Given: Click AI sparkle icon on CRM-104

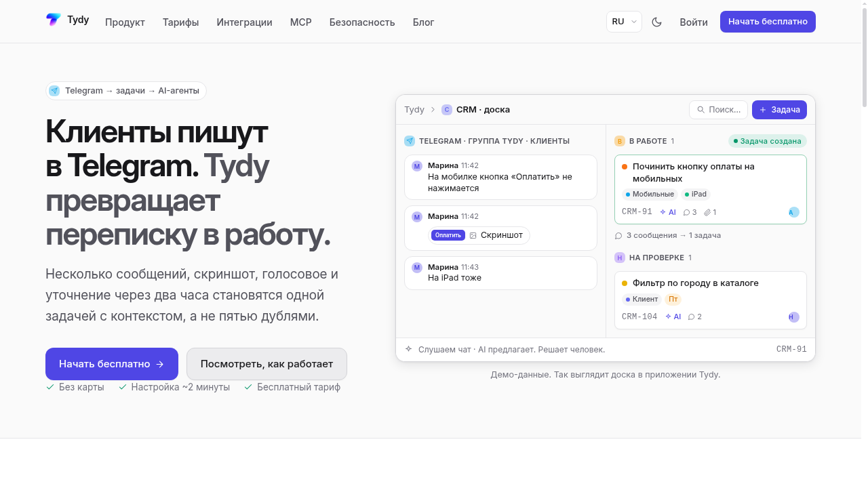Looking at the screenshot, I should pos(669,317).
